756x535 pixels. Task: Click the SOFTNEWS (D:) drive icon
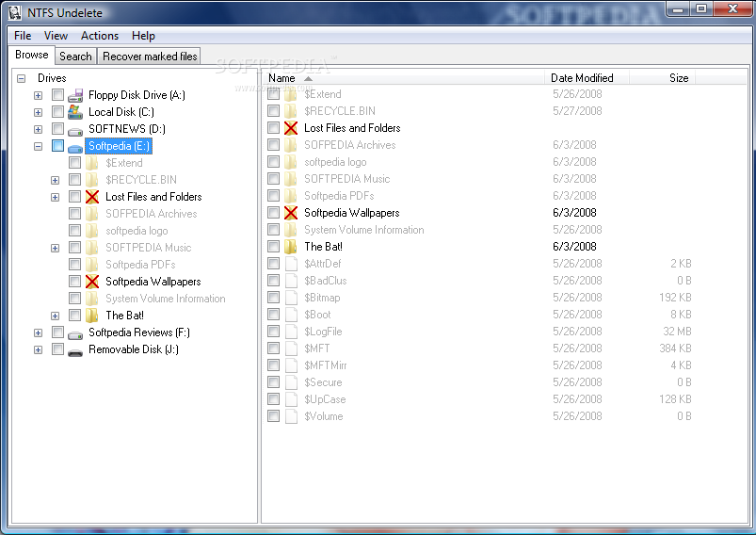pyautogui.click(x=75, y=130)
